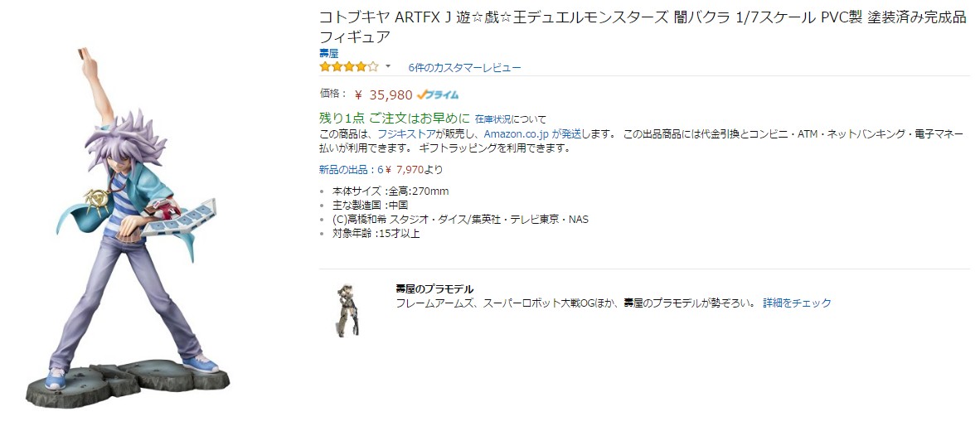
Task: Click the star rating icons
Action: point(349,67)
